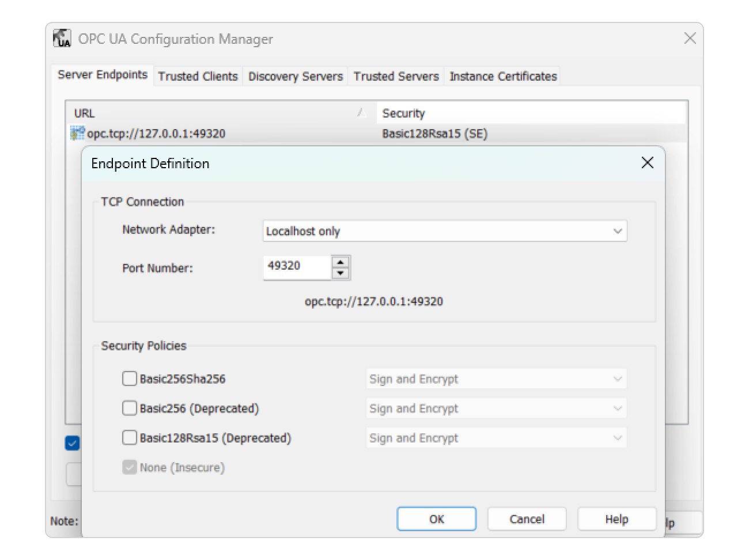The width and height of the screenshot is (749, 560).
Task: Toggle Basic128Rsa15 (Deprecated) checkbox
Action: [x=130, y=438]
